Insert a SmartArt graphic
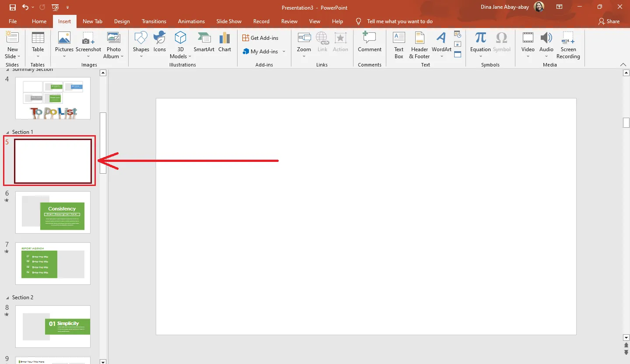The width and height of the screenshot is (630, 364). (x=203, y=42)
